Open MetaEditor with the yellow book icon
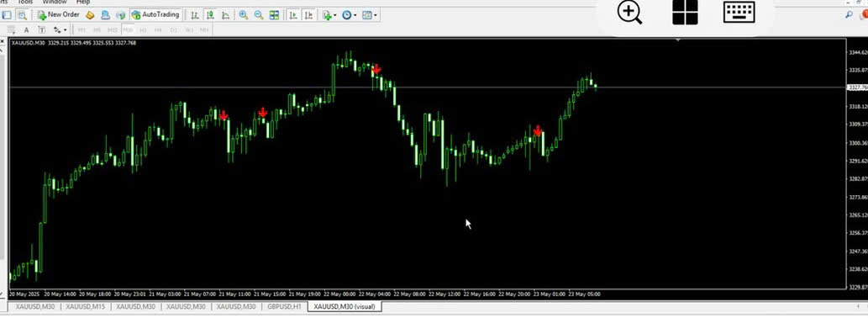Viewport: 868px width, 318px height. point(90,15)
